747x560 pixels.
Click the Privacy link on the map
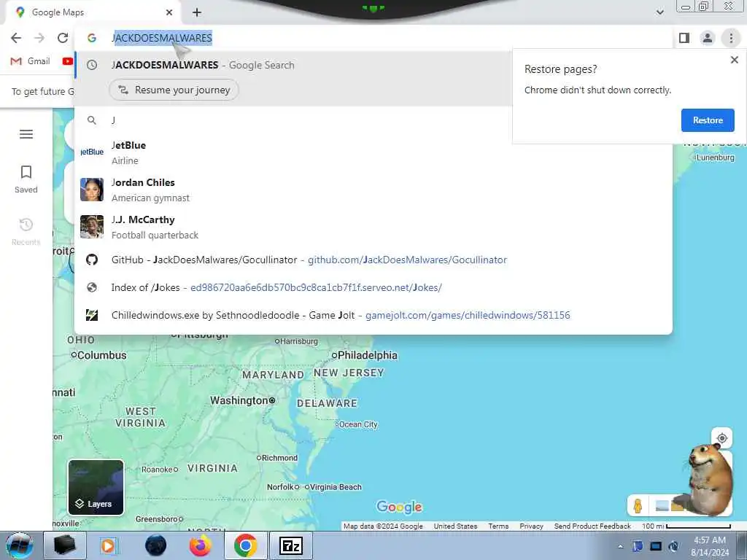pos(531,526)
